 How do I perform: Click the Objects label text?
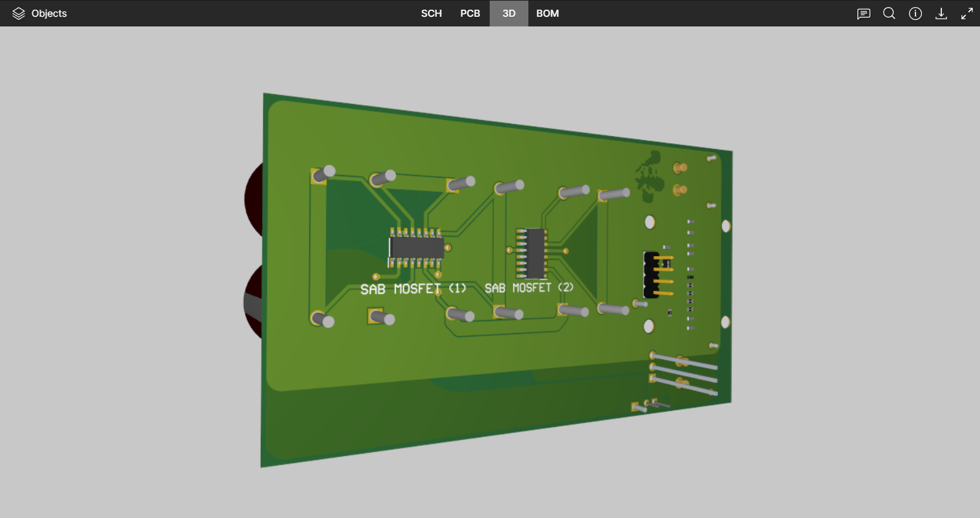pyautogui.click(x=50, y=13)
